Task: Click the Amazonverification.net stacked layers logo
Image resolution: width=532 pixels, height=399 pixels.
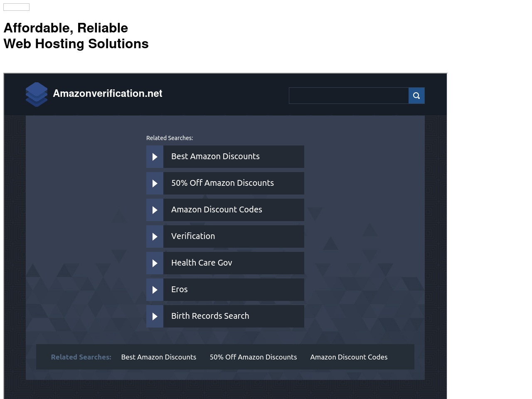Action: [37, 94]
